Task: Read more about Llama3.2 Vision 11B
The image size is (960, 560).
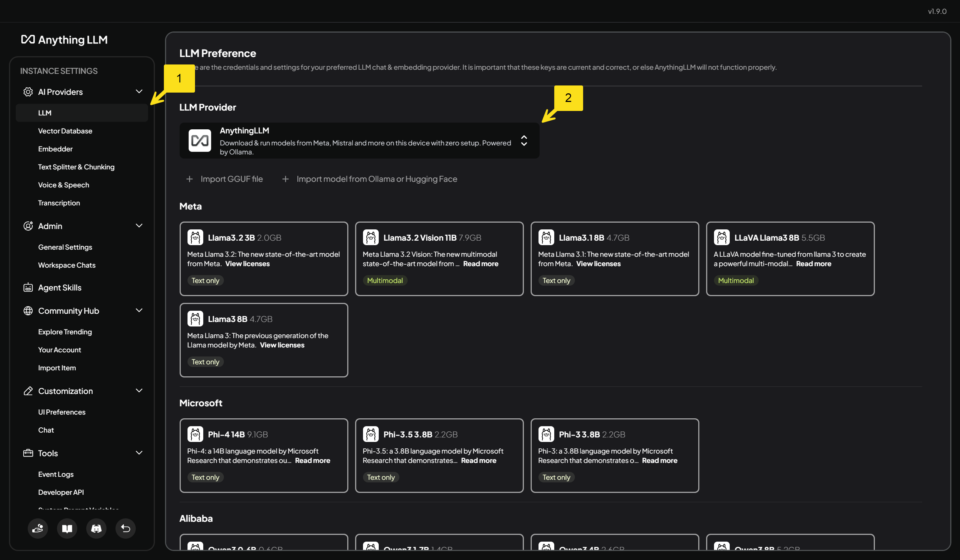Action: tap(481, 264)
